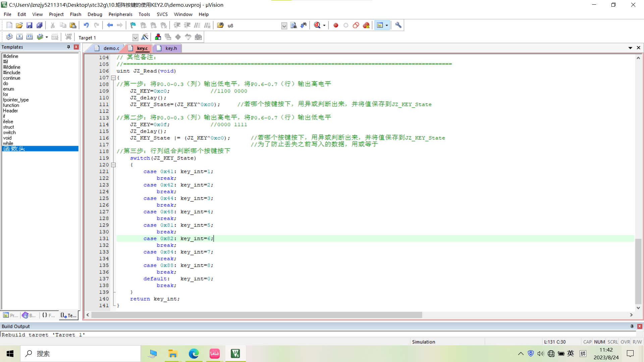Create a new file using toolbar icon

pyautogui.click(x=9, y=25)
